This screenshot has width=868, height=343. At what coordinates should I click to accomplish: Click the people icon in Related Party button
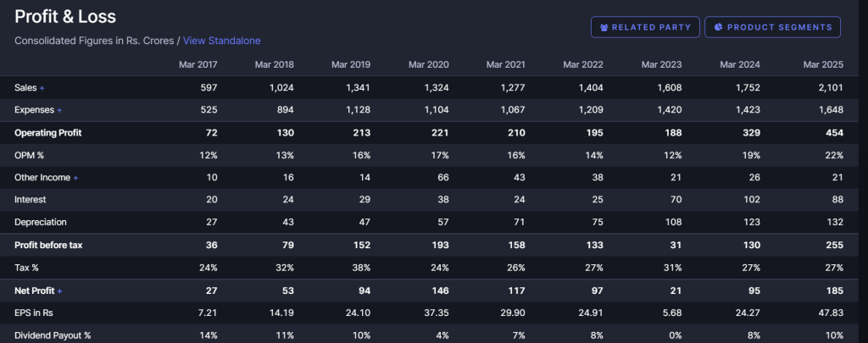pyautogui.click(x=604, y=27)
